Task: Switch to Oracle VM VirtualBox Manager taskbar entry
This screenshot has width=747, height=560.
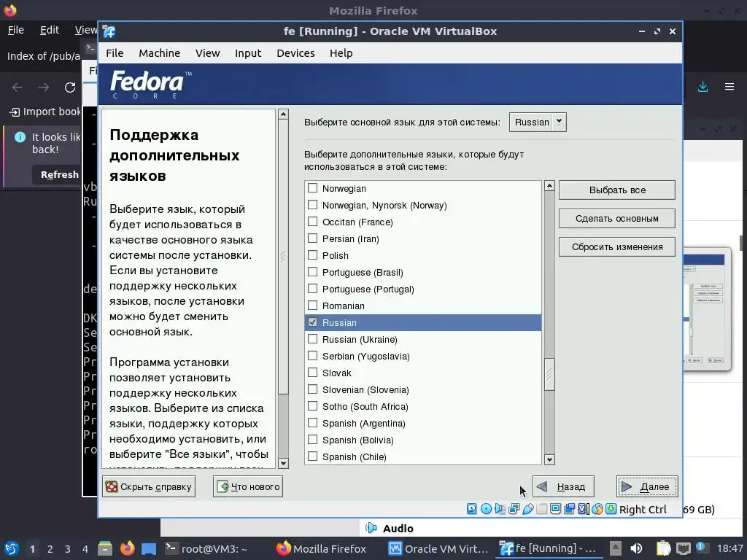Action: (x=438, y=549)
